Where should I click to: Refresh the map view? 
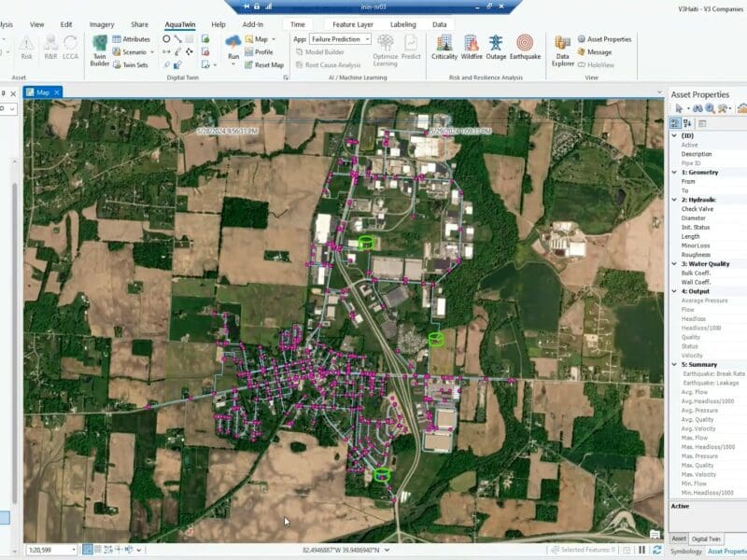pyautogui.click(x=656, y=550)
